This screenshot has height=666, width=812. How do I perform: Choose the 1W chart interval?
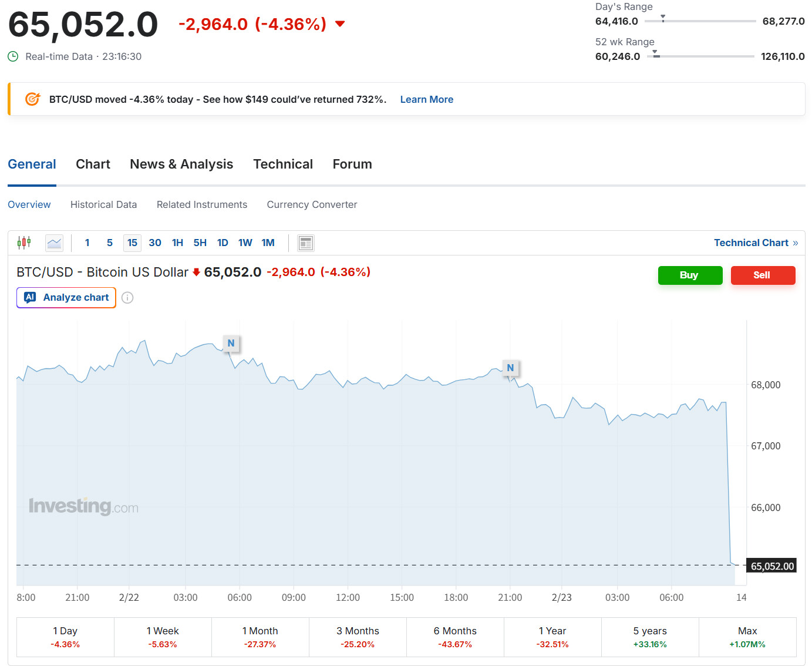[245, 243]
